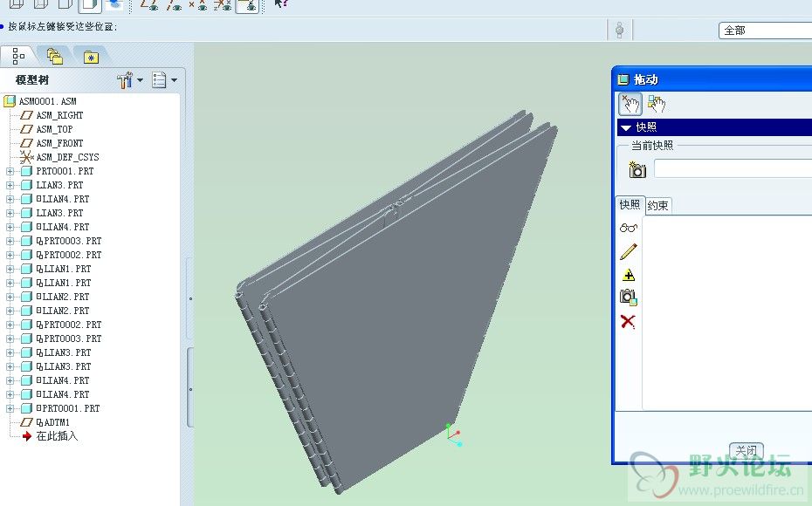Screen dimensions: 812x506
Task: Open the favorites folder tab
Action: (91, 56)
